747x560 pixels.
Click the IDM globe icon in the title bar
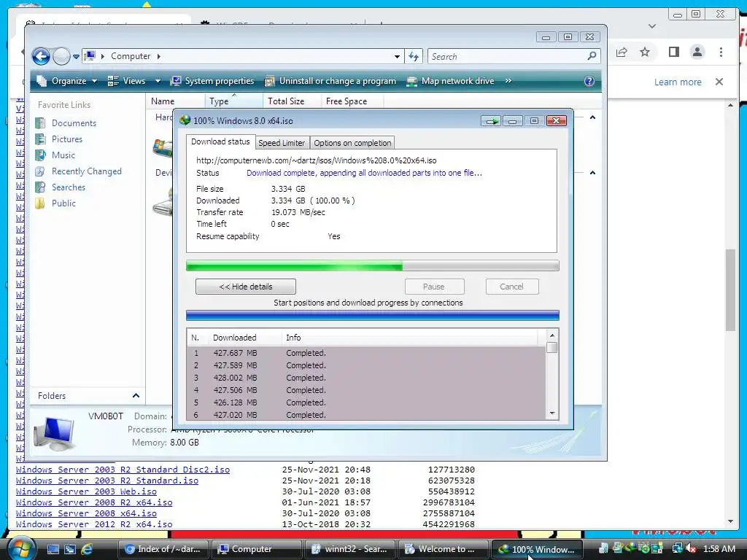[x=185, y=120]
